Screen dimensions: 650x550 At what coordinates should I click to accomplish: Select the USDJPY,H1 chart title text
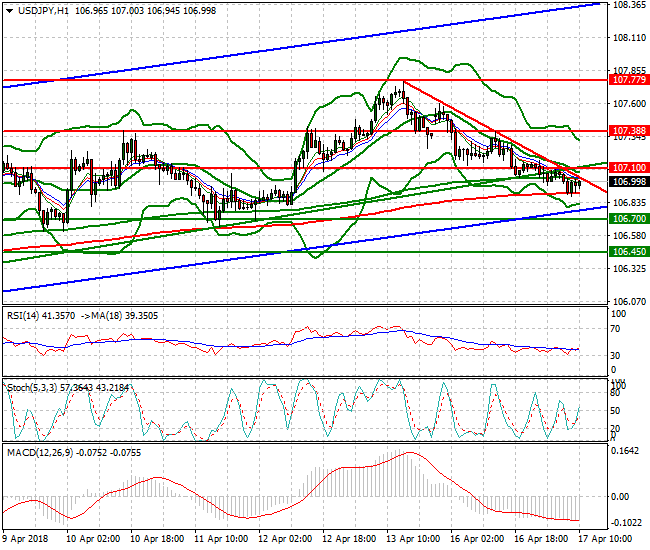click(43, 11)
